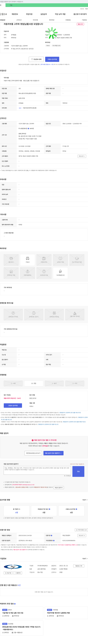88x644 pixels.
Task: Click 채용절차의 공정화에 관한 법률 제4조의3 link
Action: click(x=70, y=413)
